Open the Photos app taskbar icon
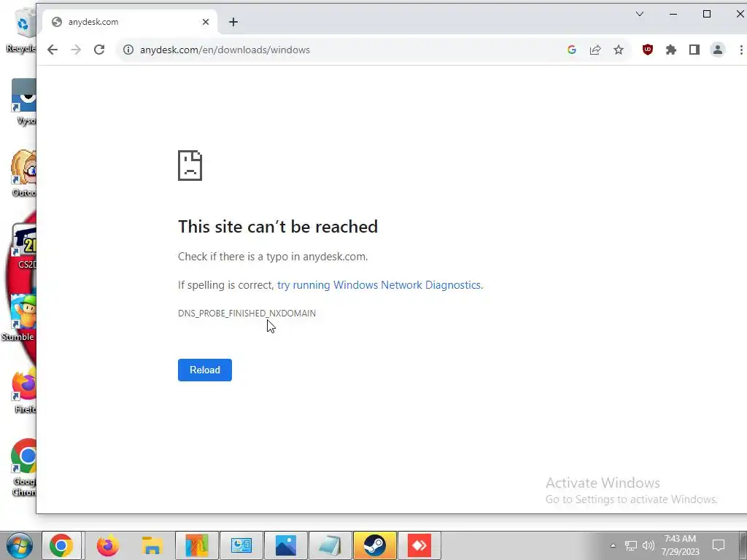The height and width of the screenshot is (560, 747). point(286,545)
